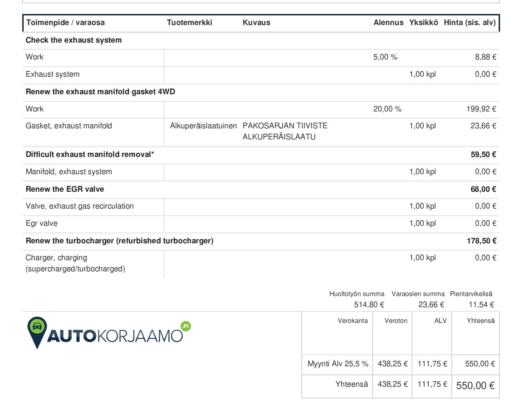Screen dimensions: 528x420
Task: Click 0,00 € in the Manifold row
Action: click(x=485, y=172)
